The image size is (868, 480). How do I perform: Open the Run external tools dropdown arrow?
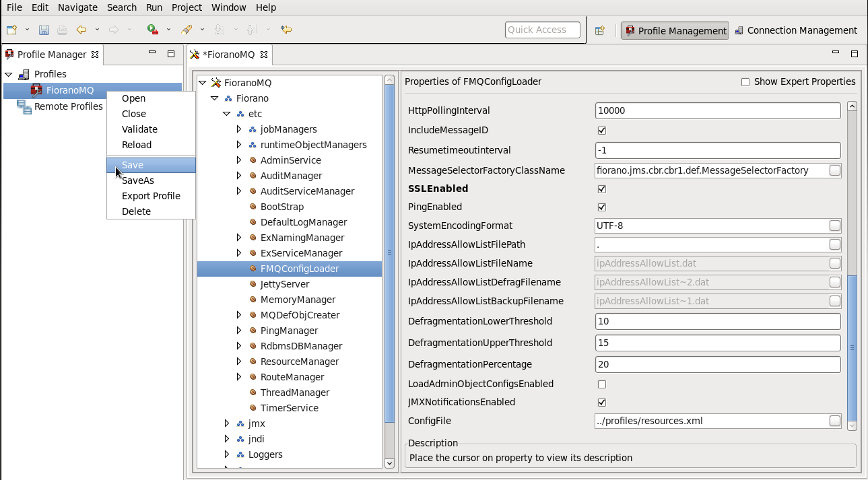tap(168, 30)
